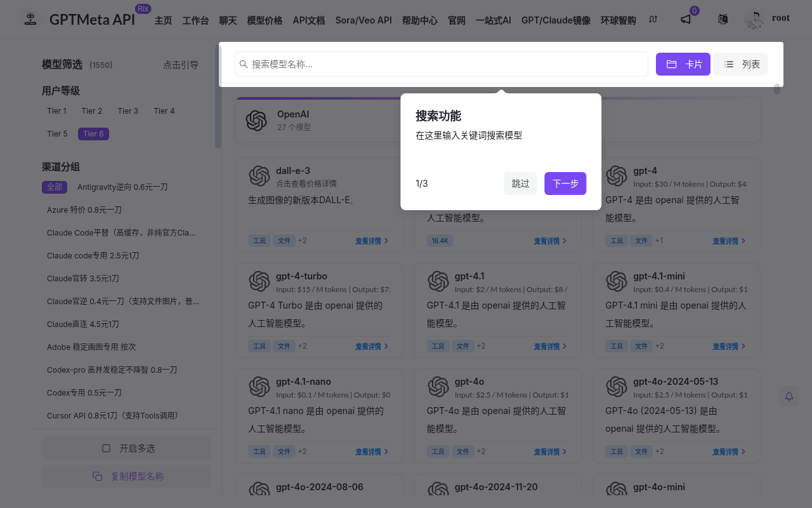
Task: Select the Tier 6 user level
Action: 93,134
